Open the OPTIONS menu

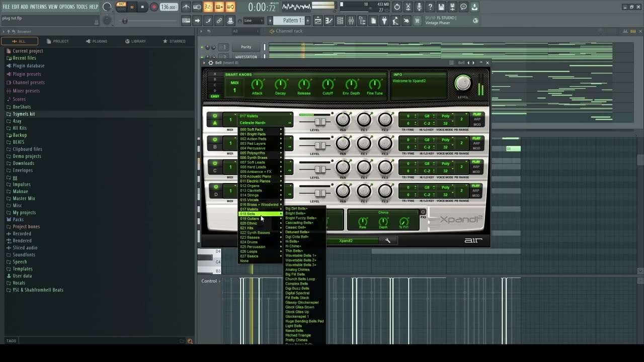tap(67, 7)
